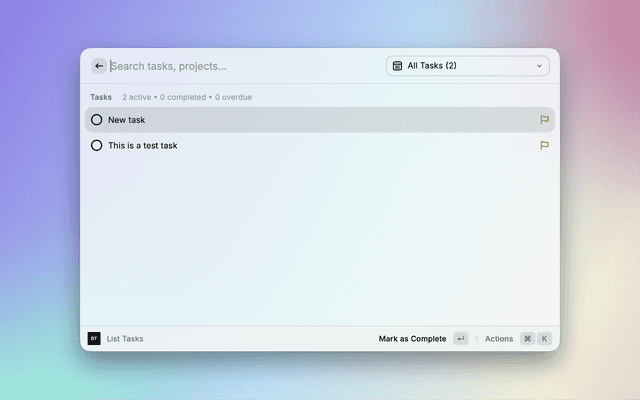This screenshot has height=400, width=640.
Task: Click the Command key icon in footer
Action: [x=527, y=339]
